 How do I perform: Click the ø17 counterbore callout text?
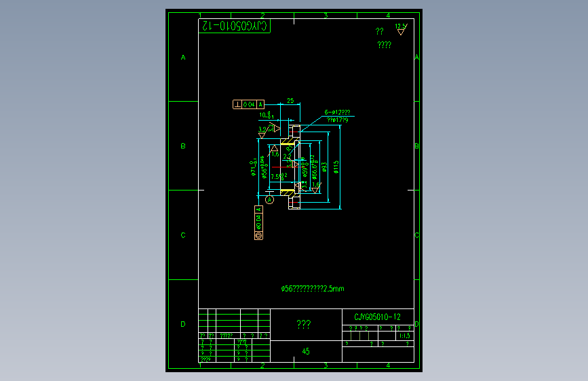click(337, 120)
